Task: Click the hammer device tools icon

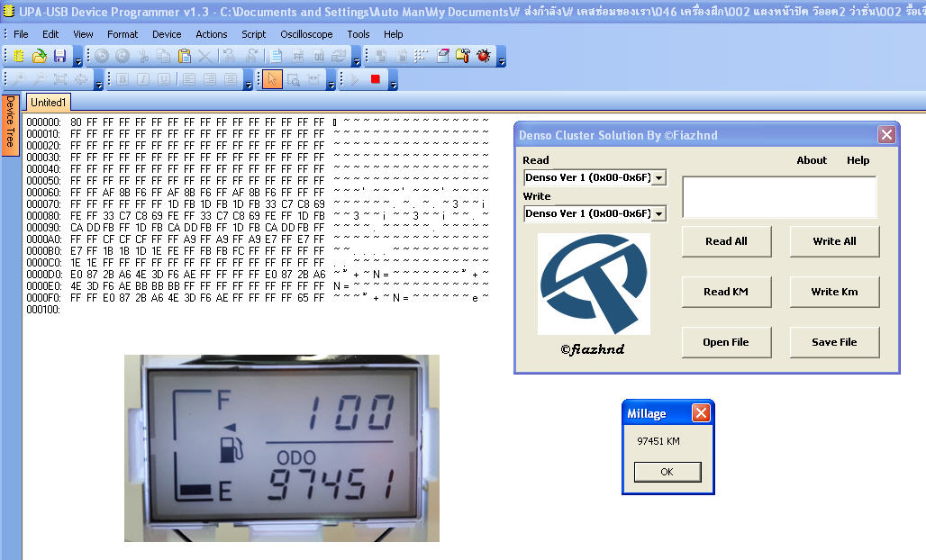Action: pyautogui.click(x=462, y=56)
